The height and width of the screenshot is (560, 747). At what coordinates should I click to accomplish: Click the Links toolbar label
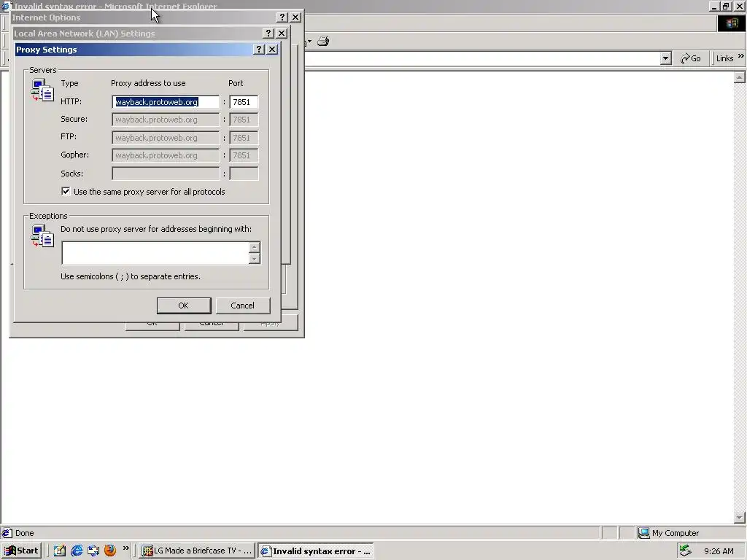click(724, 58)
